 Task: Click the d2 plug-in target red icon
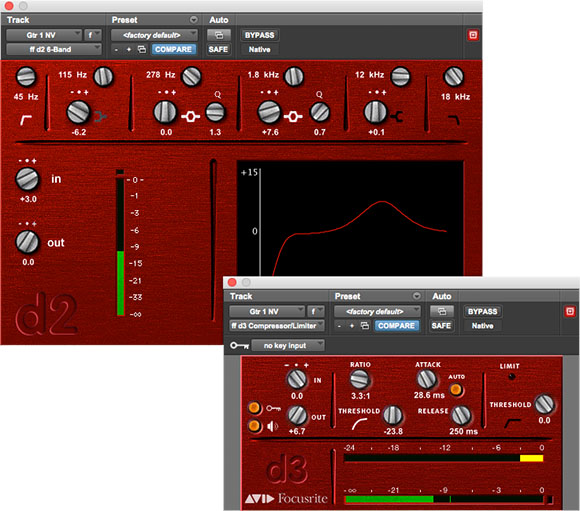pos(473,35)
